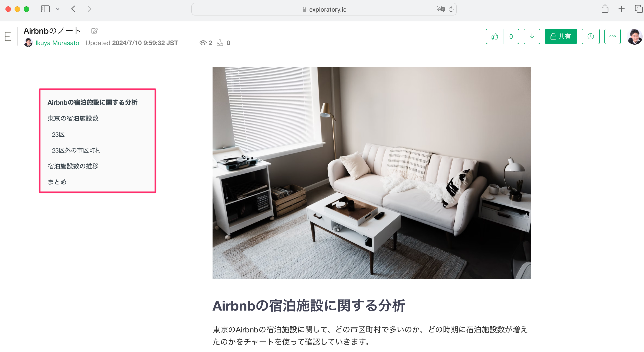
Task: Open the version history clock icon
Action: point(591,36)
